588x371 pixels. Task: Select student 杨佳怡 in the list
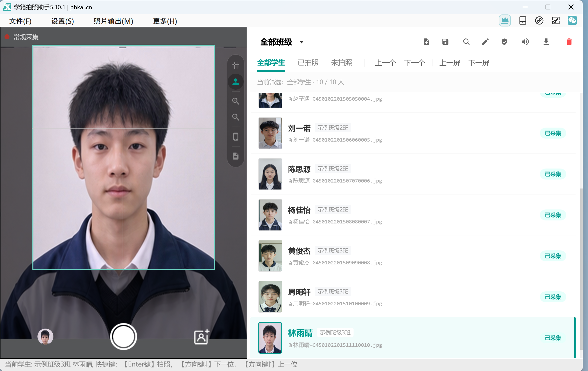[413, 215]
